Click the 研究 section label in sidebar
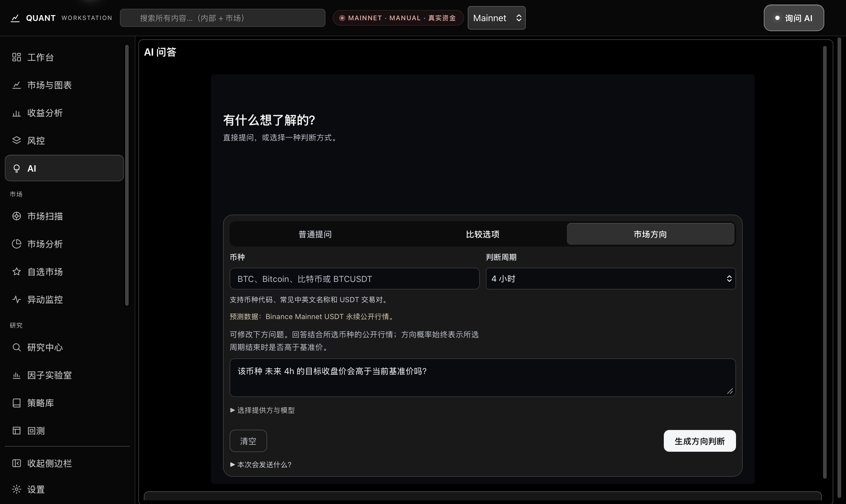The width and height of the screenshot is (846, 504). [16, 325]
